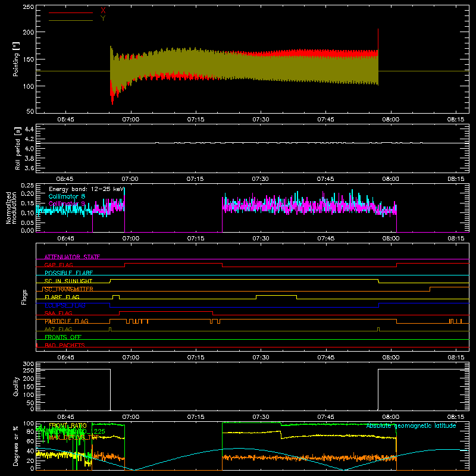This screenshot has width=476, height=476.
Task: Click the BAD_PACKETS flag label
Action: point(65,345)
